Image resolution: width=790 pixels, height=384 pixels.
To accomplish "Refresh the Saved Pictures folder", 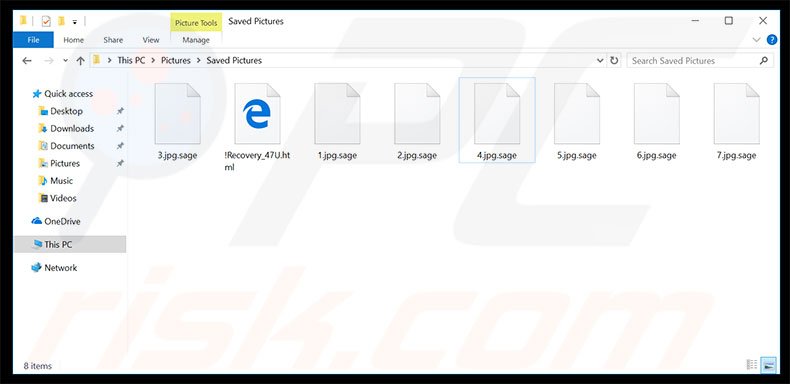I will pos(614,60).
